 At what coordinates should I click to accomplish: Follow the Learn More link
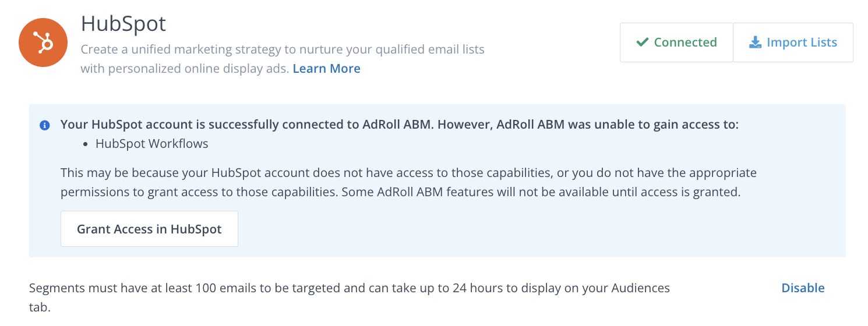[x=326, y=69]
